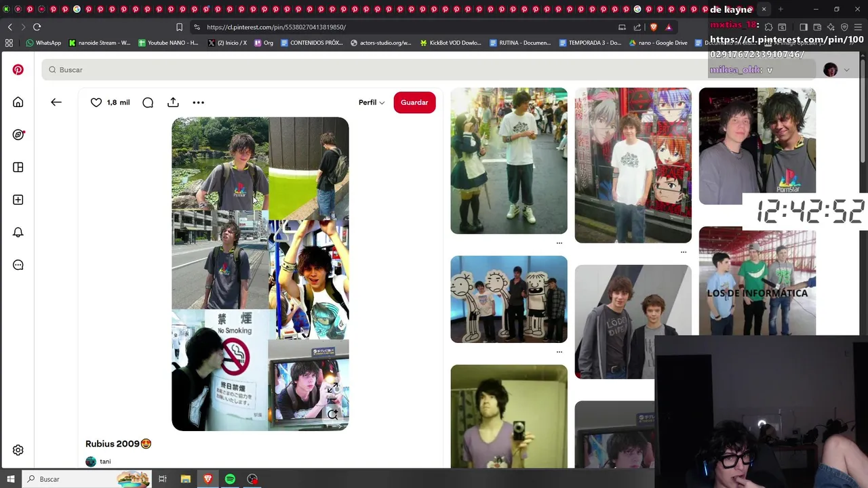The width and height of the screenshot is (868, 488).
Task: Open related pin with maid in street
Action: tap(509, 161)
